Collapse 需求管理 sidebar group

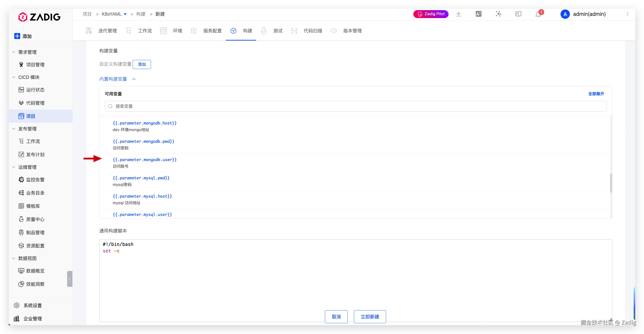14,52
